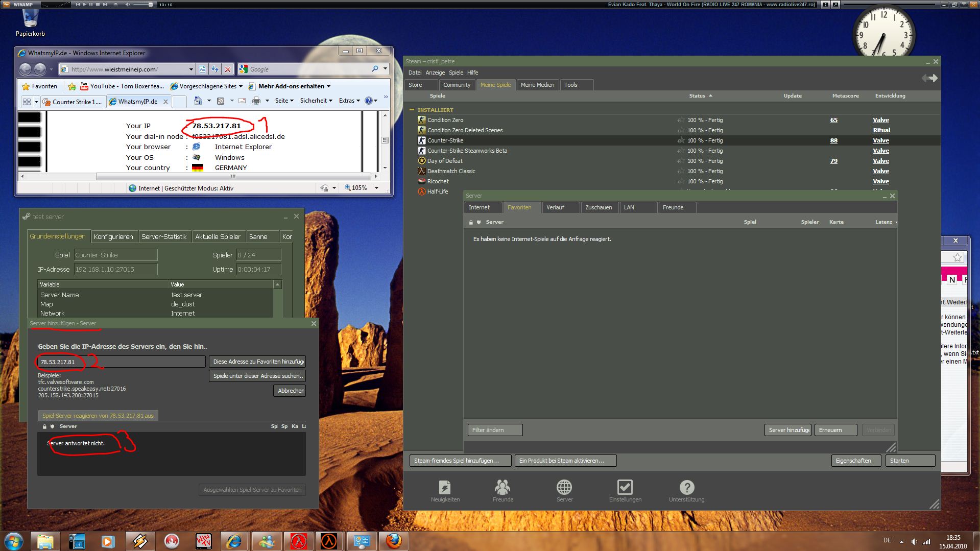This screenshot has width=980, height=551.
Task: Click Erneuern in the Server window
Action: pyautogui.click(x=835, y=430)
